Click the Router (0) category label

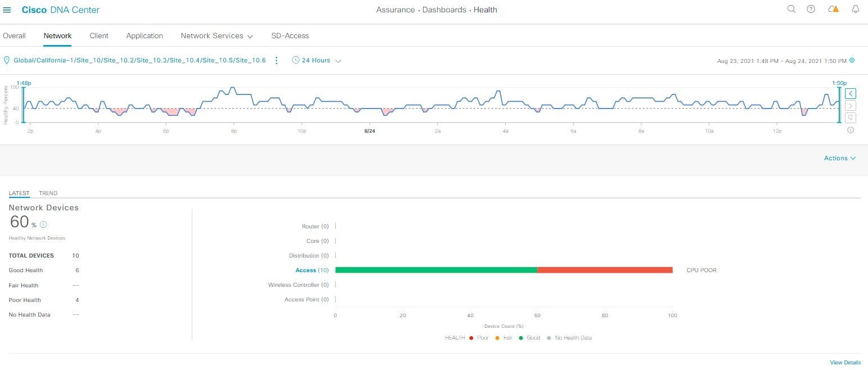pyautogui.click(x=315, y=226)
